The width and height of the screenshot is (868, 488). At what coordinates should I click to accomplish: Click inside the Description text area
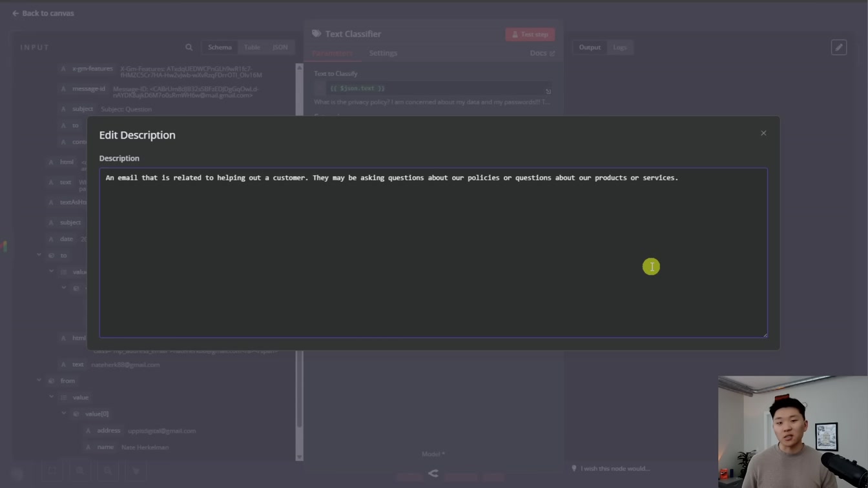[433, 252]
